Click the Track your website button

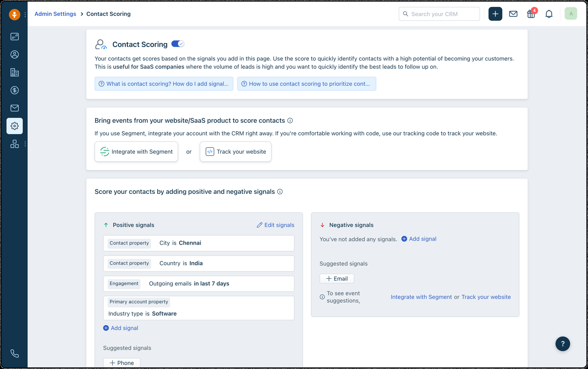pos(236,152)
